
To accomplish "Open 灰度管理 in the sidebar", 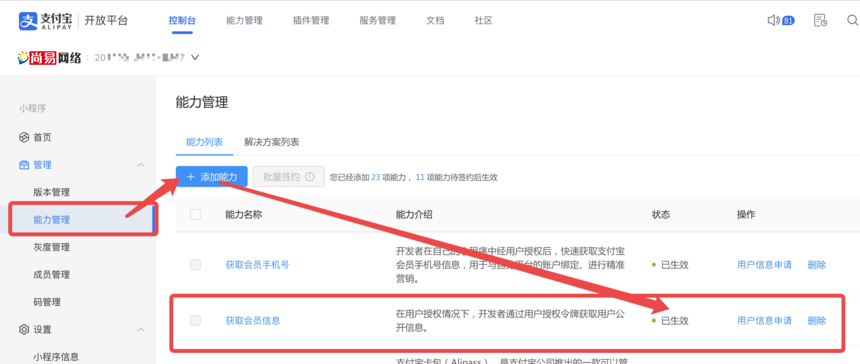I will tap(52, 247).
